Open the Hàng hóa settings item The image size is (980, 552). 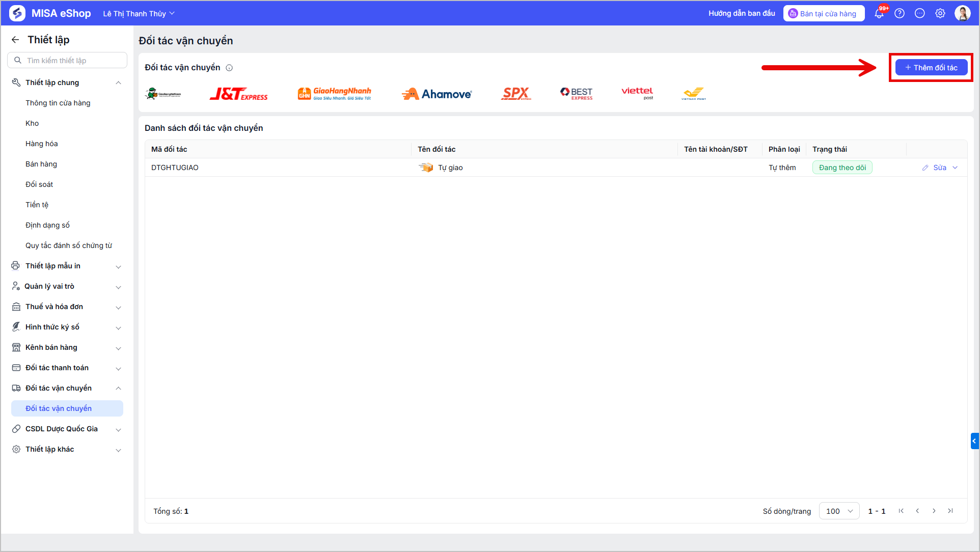click(x=42, y=144)
